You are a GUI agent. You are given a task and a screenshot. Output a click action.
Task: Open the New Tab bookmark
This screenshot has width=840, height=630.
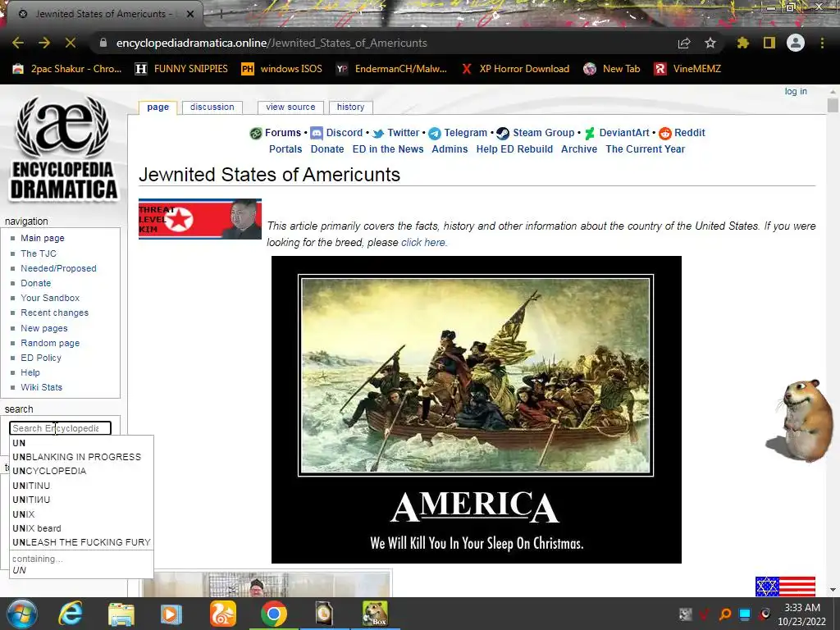[612, 69]
